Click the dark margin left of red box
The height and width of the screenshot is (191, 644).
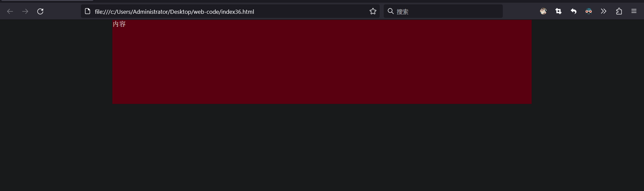click(x=56, y=62)
